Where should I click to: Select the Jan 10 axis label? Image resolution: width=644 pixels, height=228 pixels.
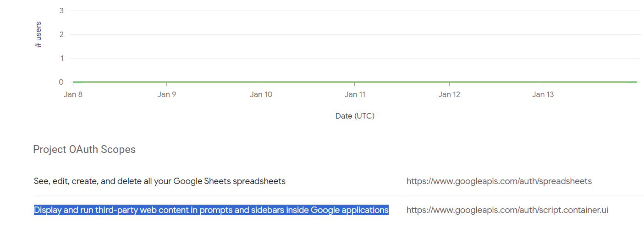pyautogui.click(x=261, y=94)
